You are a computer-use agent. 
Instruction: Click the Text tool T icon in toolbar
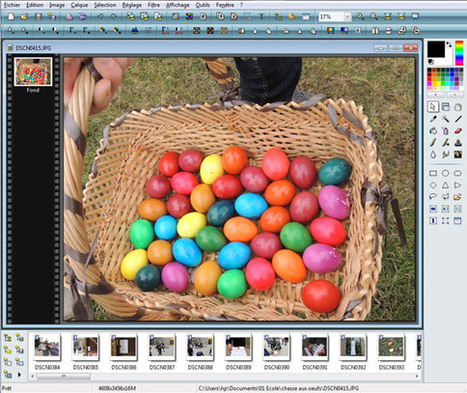coord(261,17)
